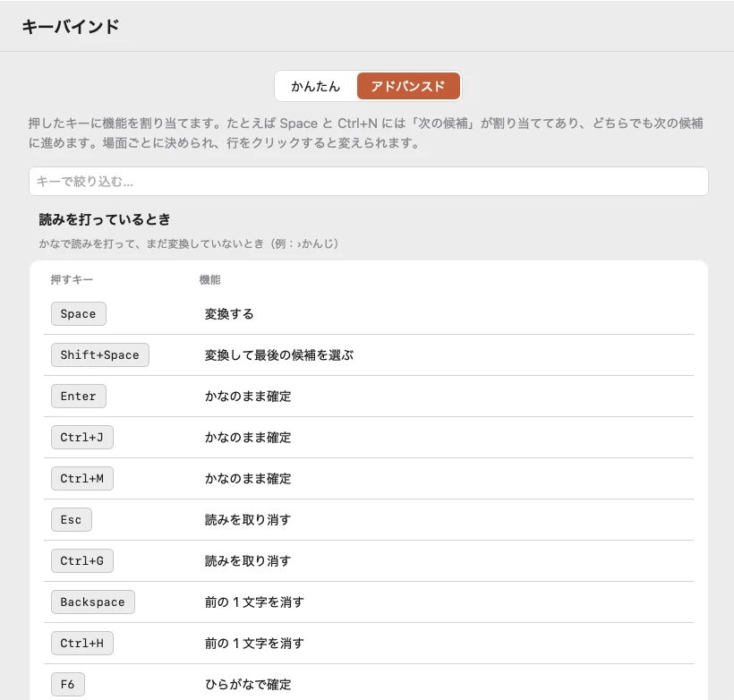
Task: Click the Space key badge
Action: point(78,313)
